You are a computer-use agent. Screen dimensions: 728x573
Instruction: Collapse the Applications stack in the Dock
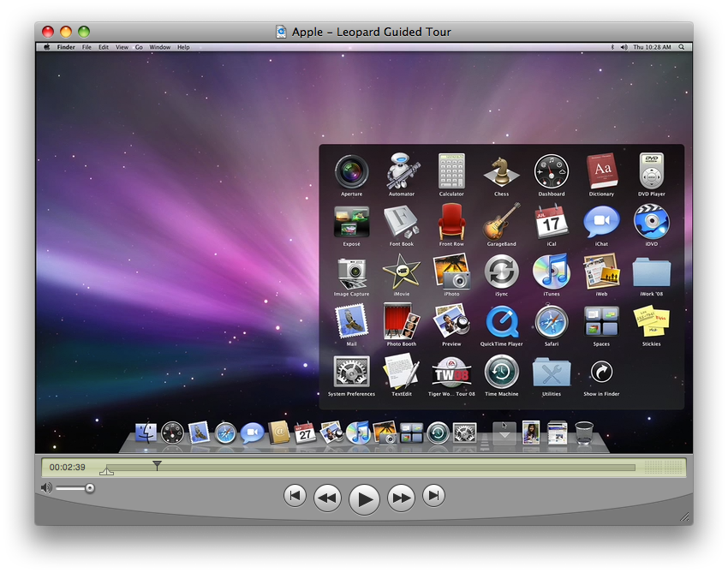pyautogui.click(x=504, y=433)
